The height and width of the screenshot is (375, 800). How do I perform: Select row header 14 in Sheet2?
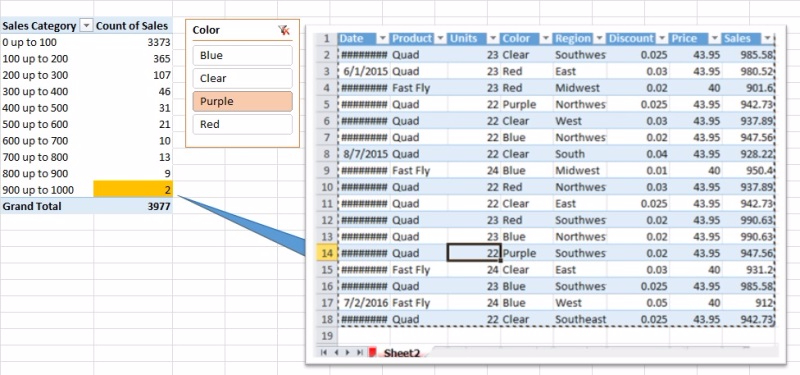[327, 253]
